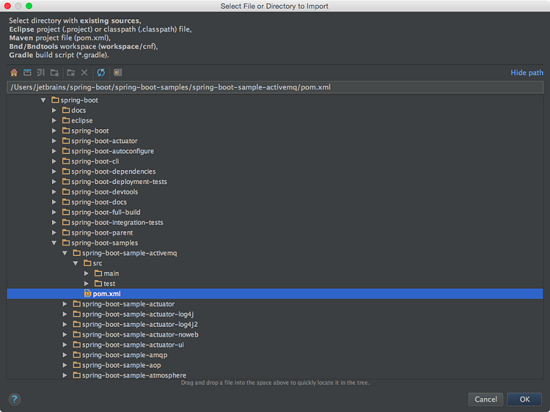The width and height of the screenshot is (550, 412).
Task: Select spring-boot-samples folder label
Action: click(x=105, y=243)
